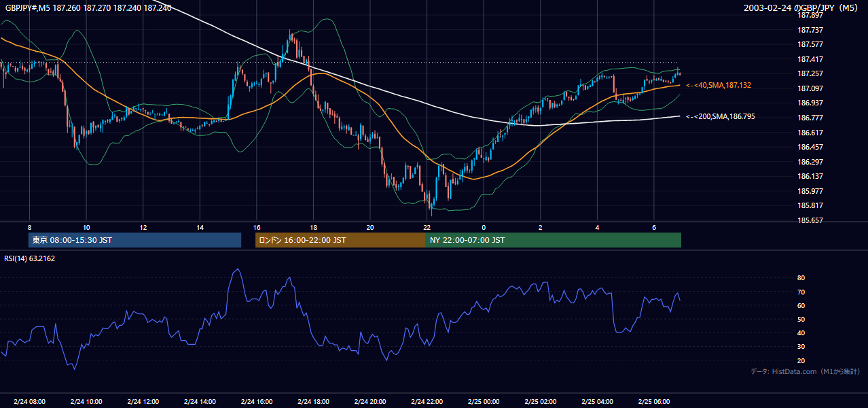Click the 2/24 20:00 time label

point(369,401)
